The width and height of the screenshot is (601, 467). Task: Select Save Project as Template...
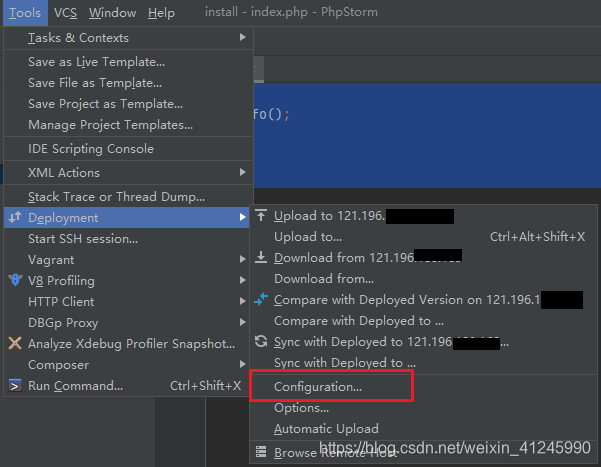(x=128, y=104)
